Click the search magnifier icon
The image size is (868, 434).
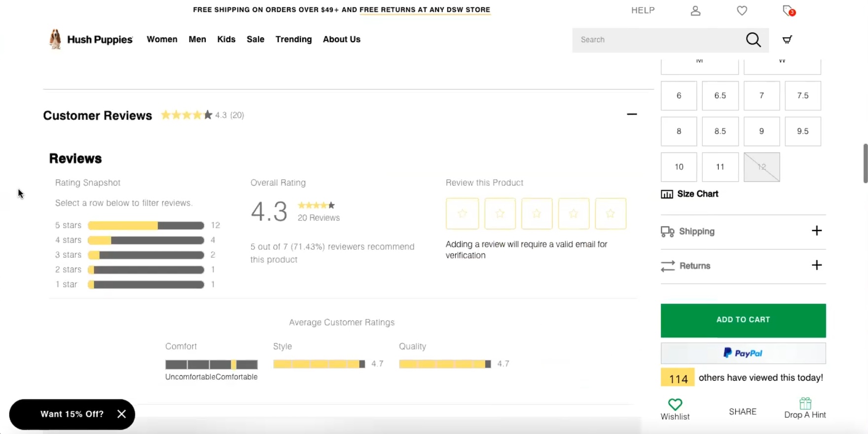(x=753, y=39)
